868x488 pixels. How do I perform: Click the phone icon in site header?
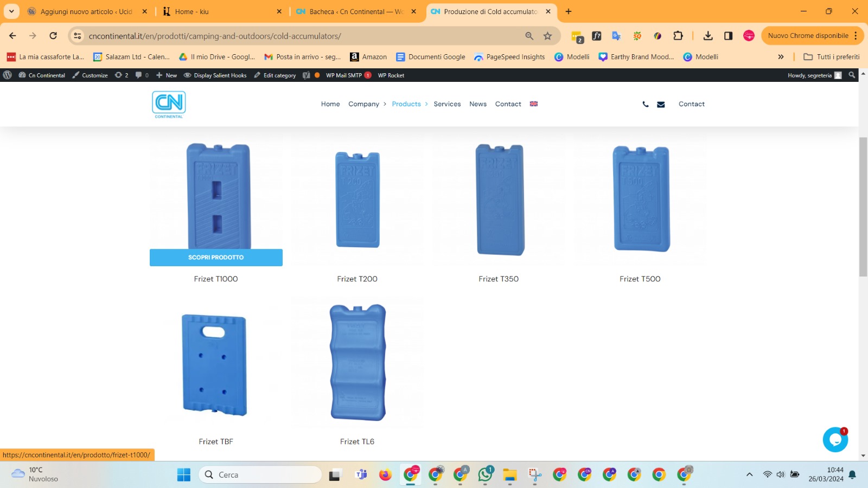click(646, 104)
